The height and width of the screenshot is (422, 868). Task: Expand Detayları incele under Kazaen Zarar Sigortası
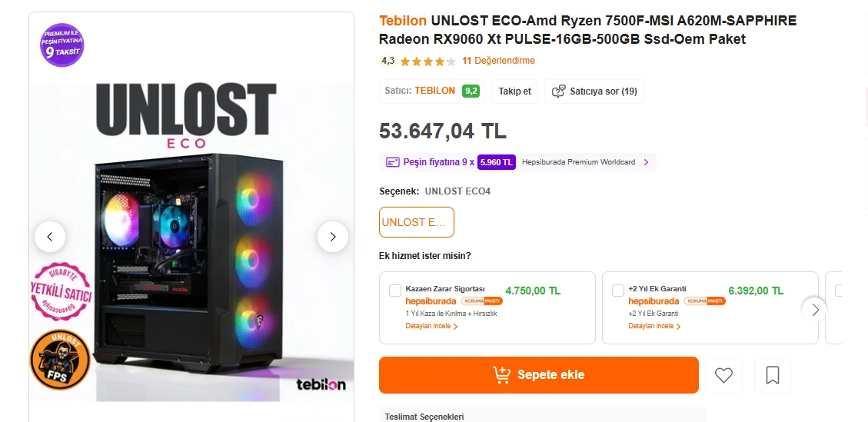(x=431, y=326)
